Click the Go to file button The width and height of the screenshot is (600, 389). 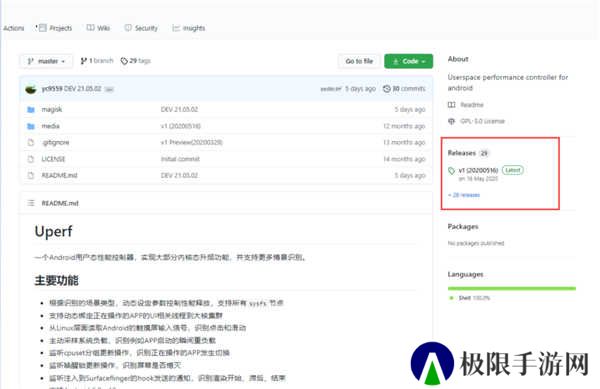coord(359,61)
